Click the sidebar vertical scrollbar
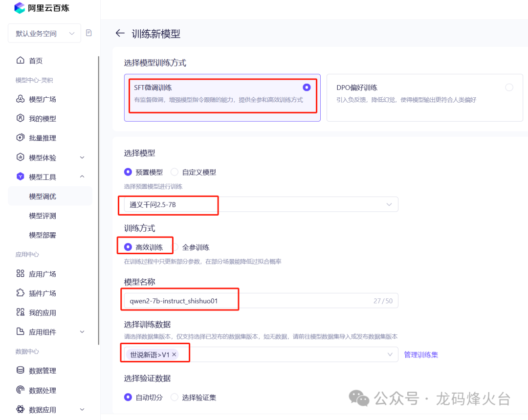The image size is (528, 420). pos(98,200)
